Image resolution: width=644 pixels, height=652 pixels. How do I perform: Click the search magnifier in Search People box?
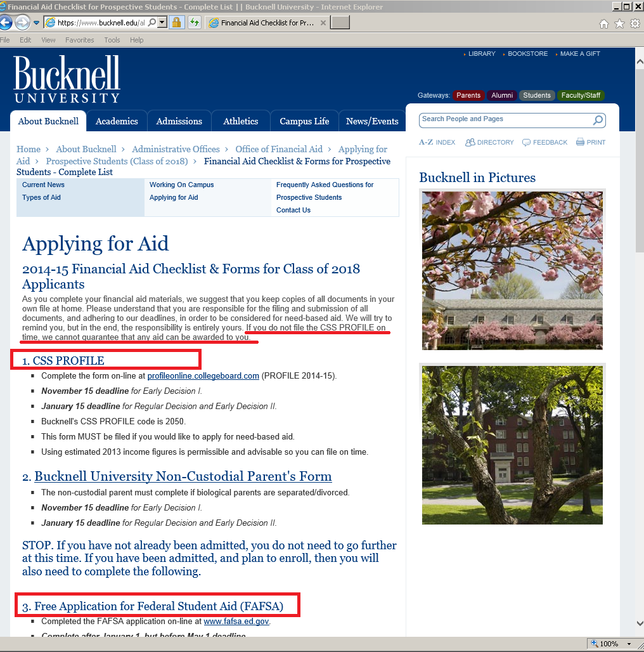pos(597,121)
